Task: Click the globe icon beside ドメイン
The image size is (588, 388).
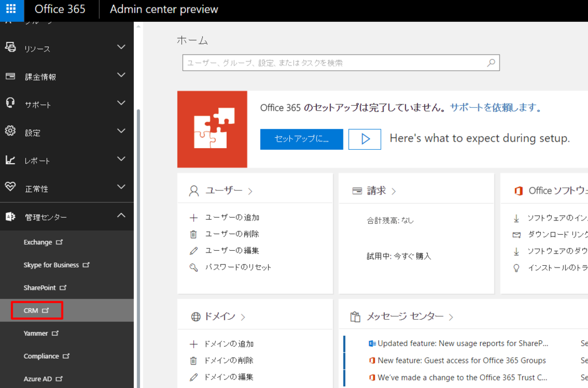Action: [x=196, y=317]
